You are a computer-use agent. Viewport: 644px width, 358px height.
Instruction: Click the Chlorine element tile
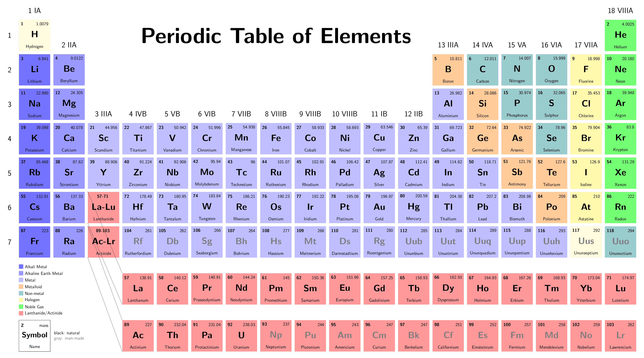(586, 104)
